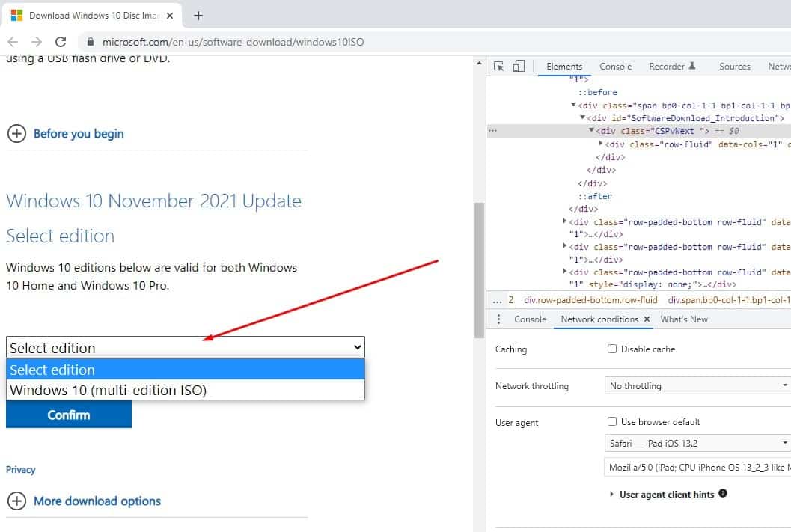Open the Sources tab in DevTools
Image resolution: width=791 pixels, height=532 pixels.
coord(734,67)
